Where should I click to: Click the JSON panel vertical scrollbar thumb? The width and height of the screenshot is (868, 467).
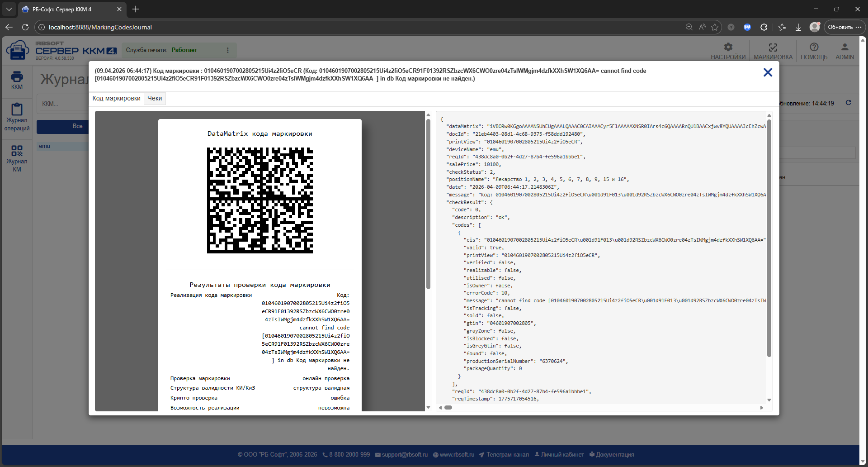pyautogui.click(x=769, y=238)
